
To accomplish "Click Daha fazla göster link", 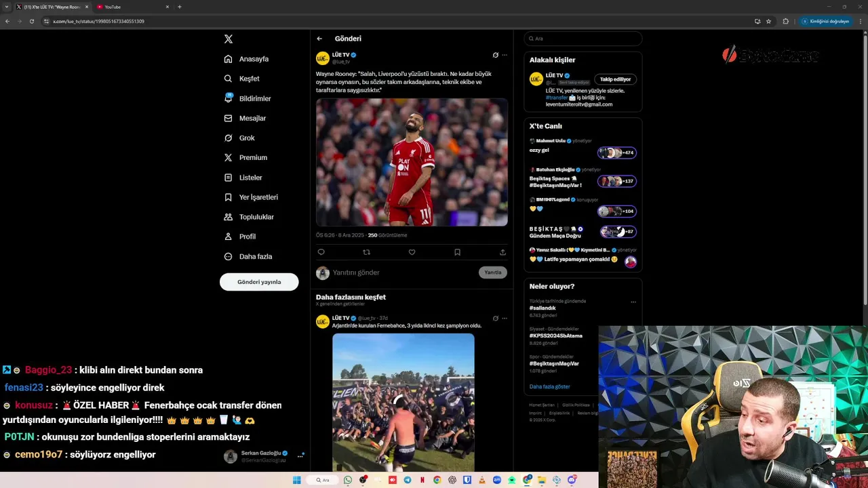I will (550, 386).
